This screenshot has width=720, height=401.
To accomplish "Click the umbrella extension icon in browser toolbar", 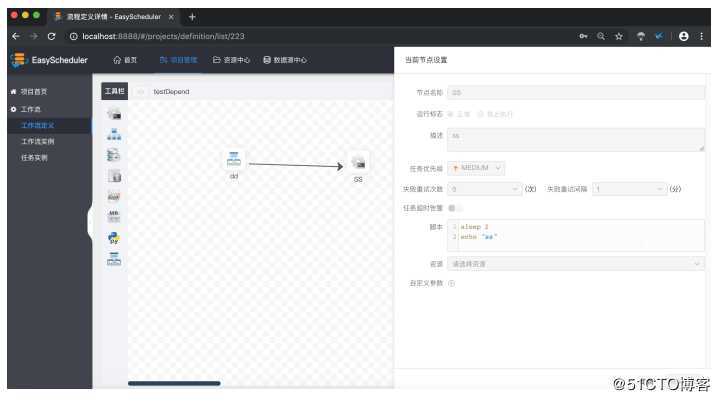I will [x=641, y=36].
